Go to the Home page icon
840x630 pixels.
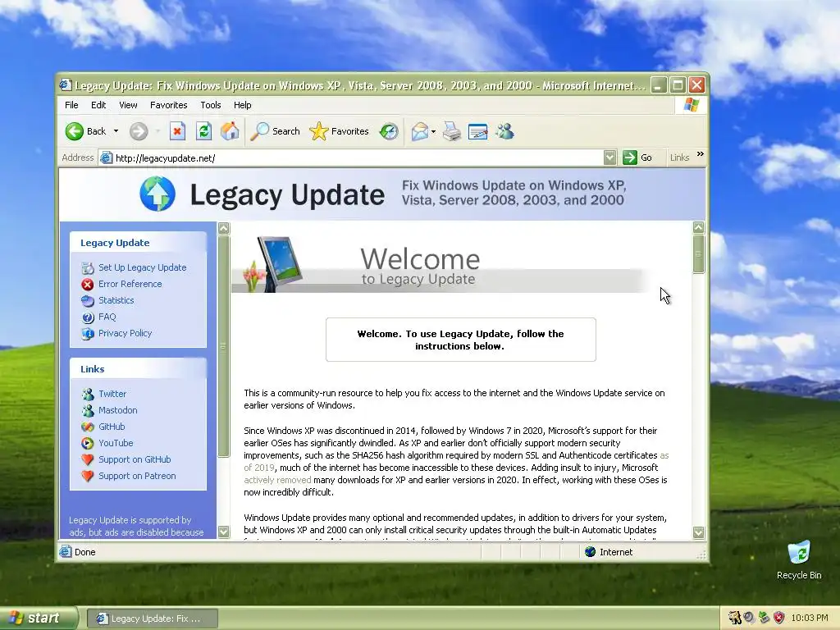(230, 131)
